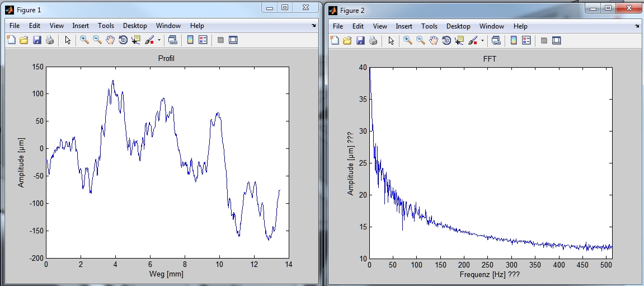Click Save icon in Figure 2 toolbar
Screen dimensions: 644x286
pos(361,40)
